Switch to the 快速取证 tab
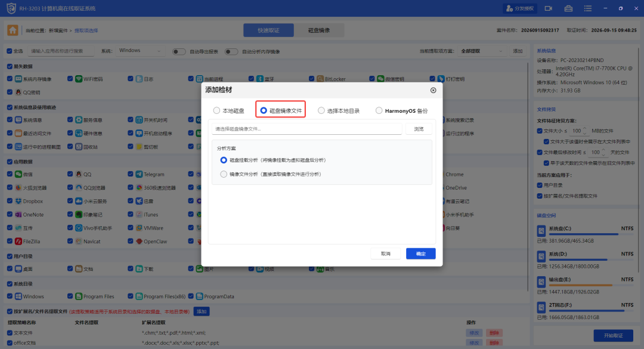This screenshot has height=349, width=644. click(x=268, y=30)
